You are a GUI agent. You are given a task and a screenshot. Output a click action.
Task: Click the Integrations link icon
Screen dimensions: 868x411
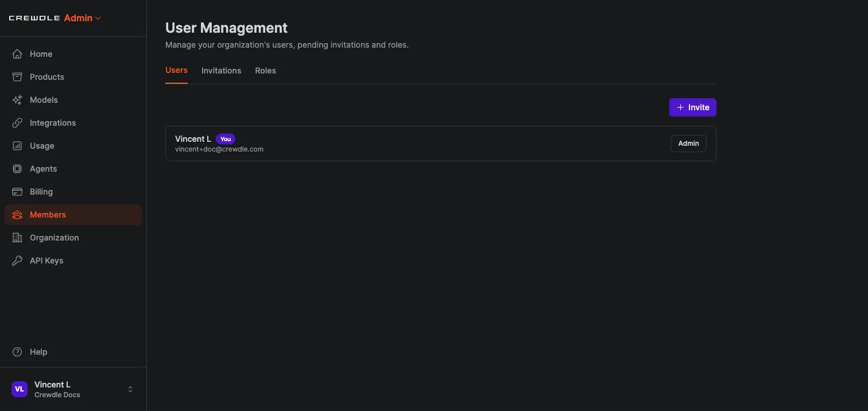17,123
